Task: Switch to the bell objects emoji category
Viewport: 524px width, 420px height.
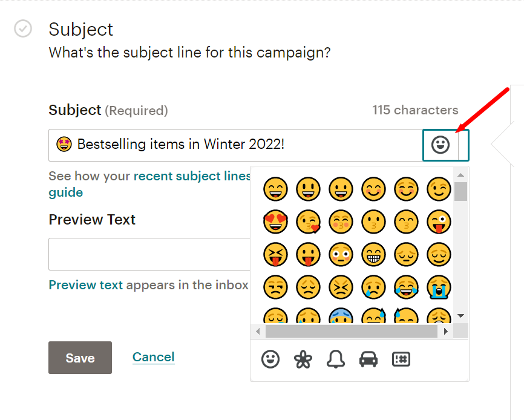Action: point(335,359)
